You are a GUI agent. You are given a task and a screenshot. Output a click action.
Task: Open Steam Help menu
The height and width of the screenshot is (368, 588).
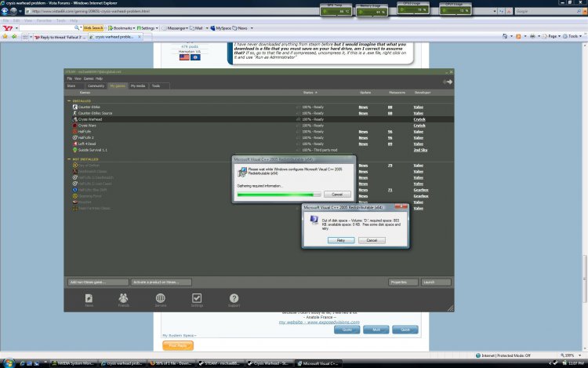(99, 78)
